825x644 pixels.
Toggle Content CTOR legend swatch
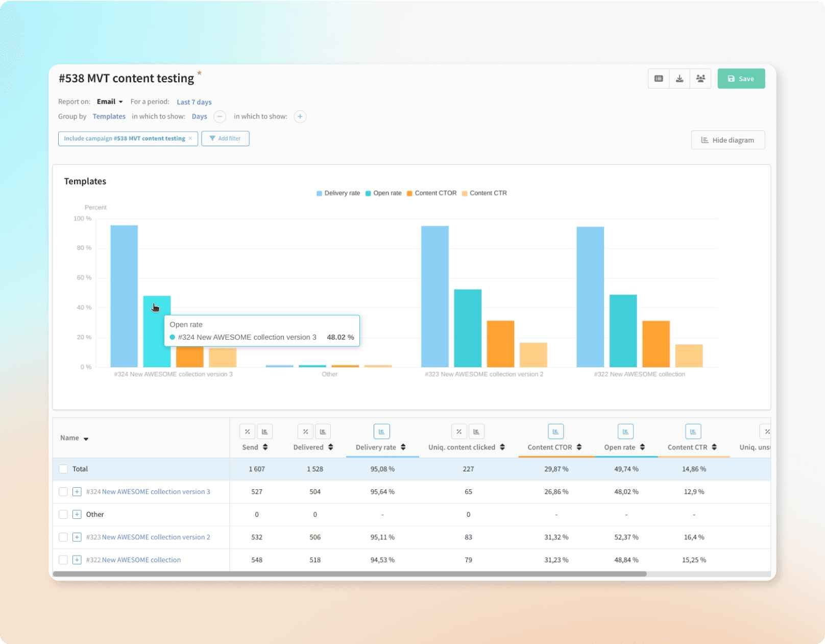(x=409, y=194)
